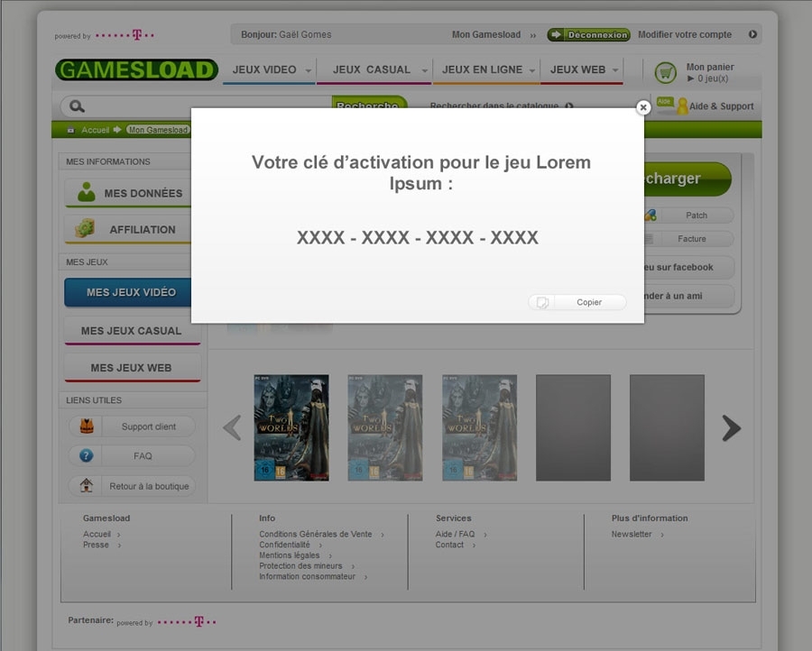
Task: Open footer Accueil link
Action: pyautogui.click(x=97, y=534)
